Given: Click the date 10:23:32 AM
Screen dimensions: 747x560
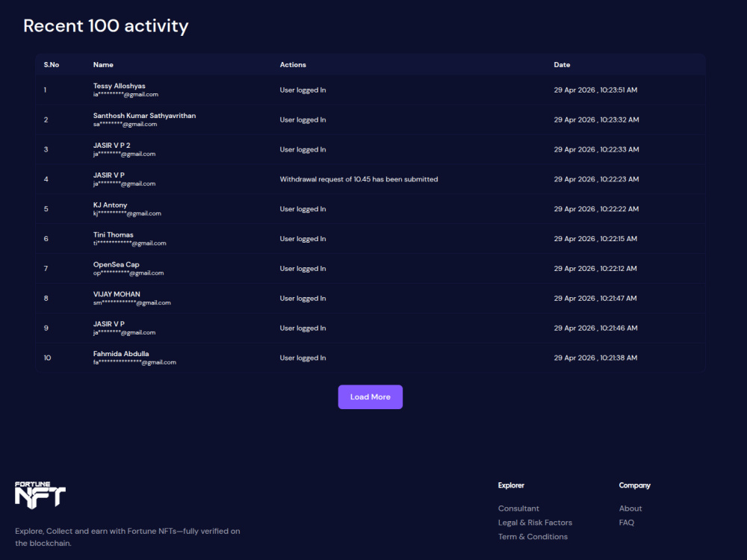Looking at the screenshot, I should (596, 119).
